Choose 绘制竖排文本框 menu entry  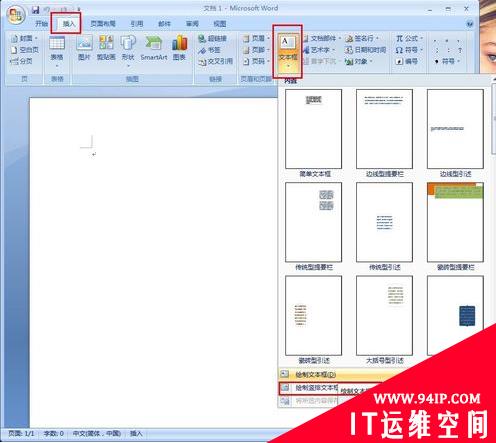click(x=308, y=388)
